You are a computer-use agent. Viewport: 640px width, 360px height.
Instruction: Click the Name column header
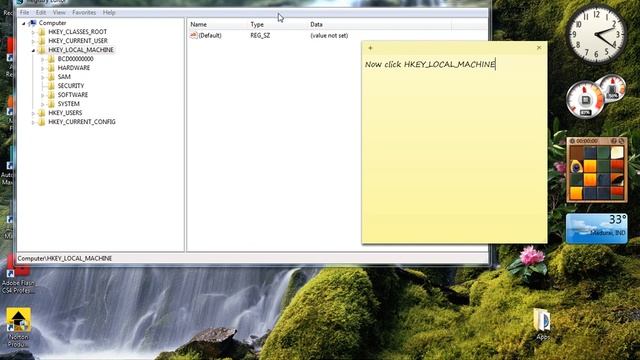217,24
